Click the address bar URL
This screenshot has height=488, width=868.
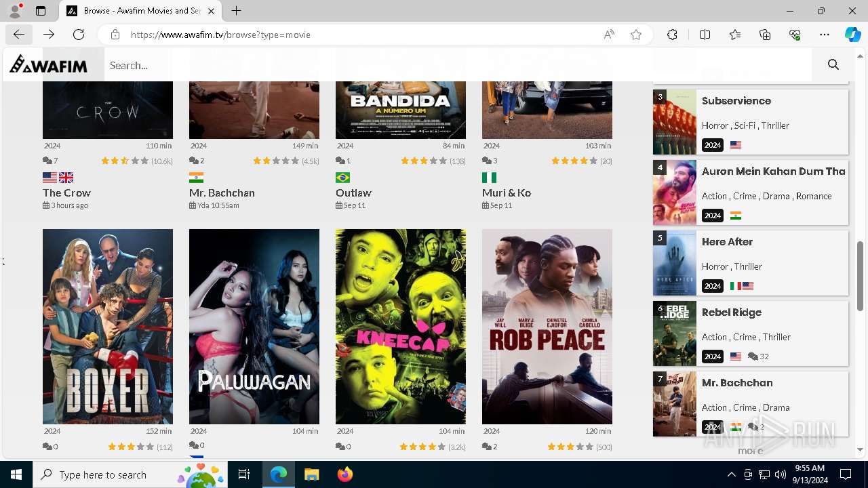coord(220,35)
